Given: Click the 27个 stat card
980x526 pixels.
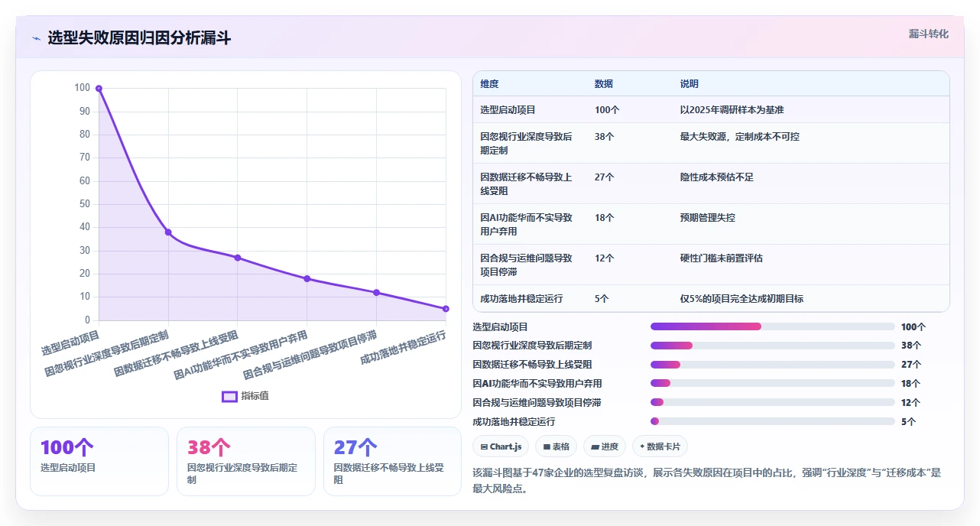Looking at the screenshot, I should pos(393,461).
